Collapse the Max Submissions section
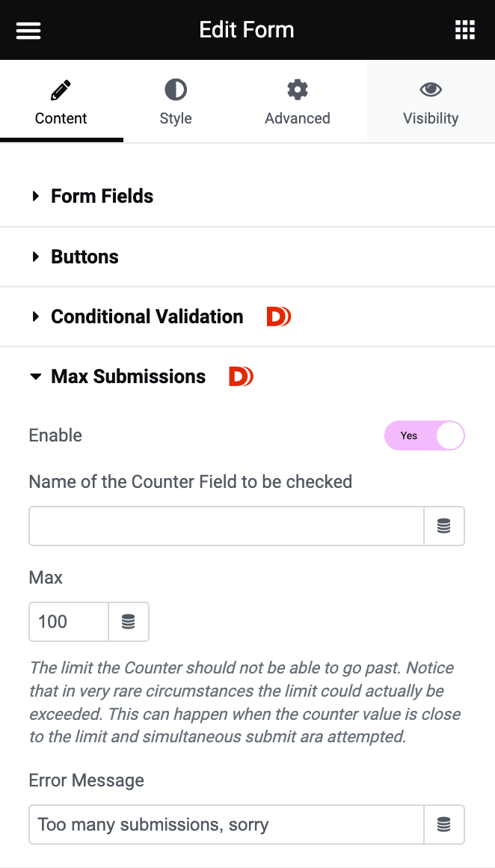Viewport: 495px width, 868px height. (x=128, y=376)
